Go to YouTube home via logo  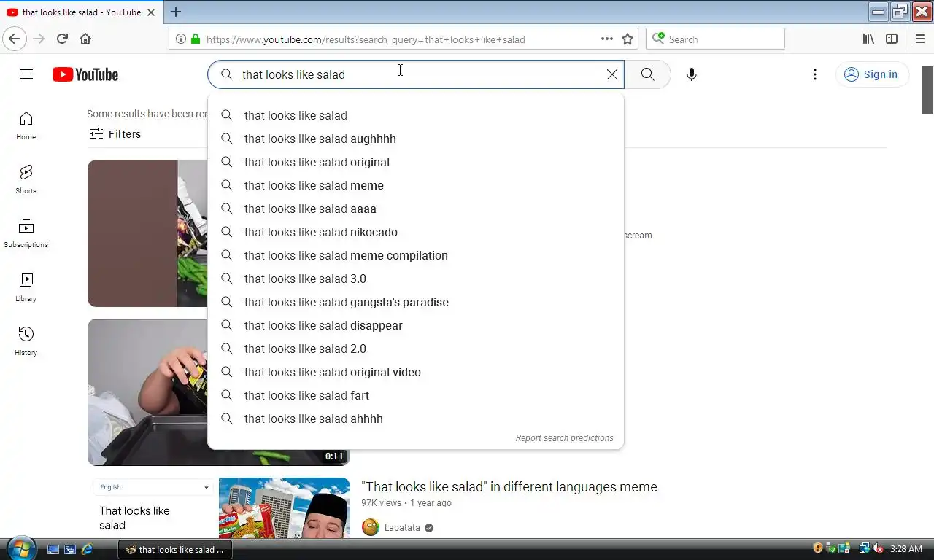tap(85, 74)
